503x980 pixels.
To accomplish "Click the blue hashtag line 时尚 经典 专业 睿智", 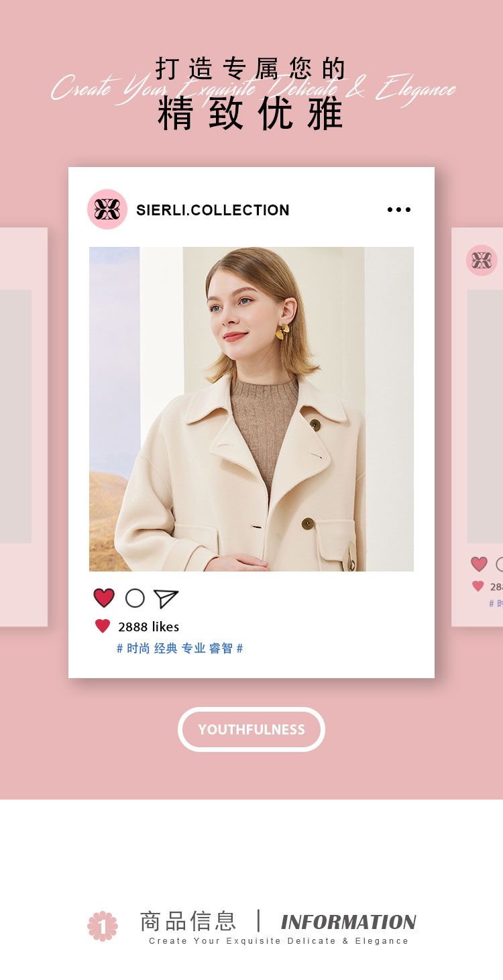I will [x=180, y=648].
